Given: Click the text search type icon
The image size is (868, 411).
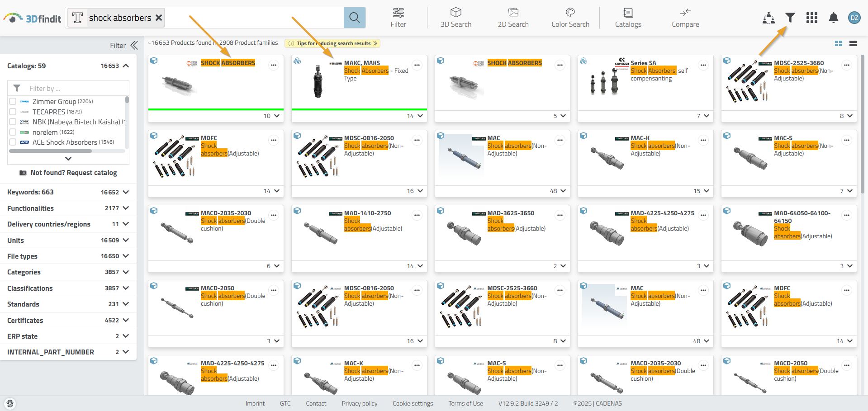Looking at the screenshot, I should tap(77, 18).
